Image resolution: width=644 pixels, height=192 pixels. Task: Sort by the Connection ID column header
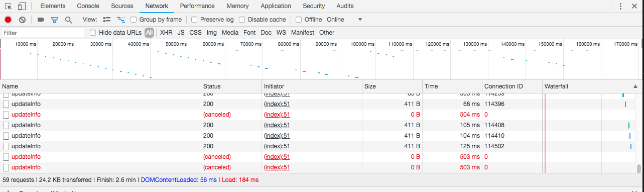[x=512, y=86]
